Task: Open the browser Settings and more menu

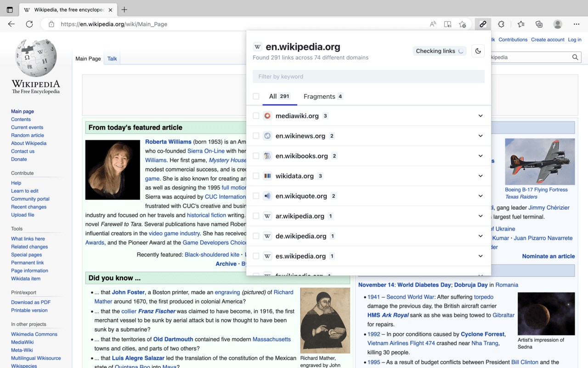Action: click(577, 24)
